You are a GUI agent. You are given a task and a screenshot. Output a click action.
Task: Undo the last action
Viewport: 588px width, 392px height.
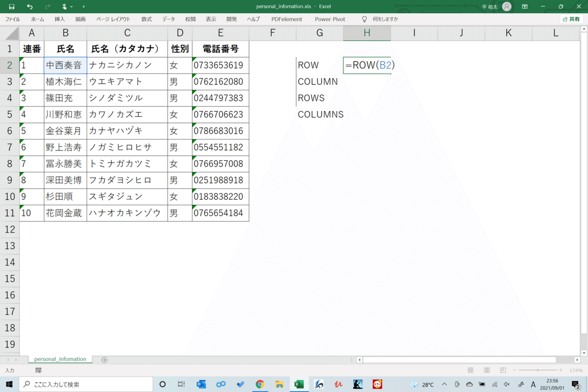(x=30, y=6)
